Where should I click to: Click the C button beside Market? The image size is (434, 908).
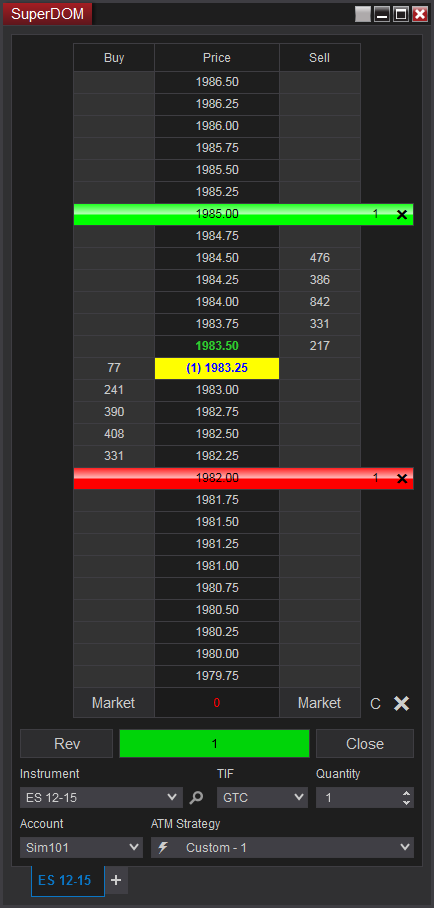[375, 704]
